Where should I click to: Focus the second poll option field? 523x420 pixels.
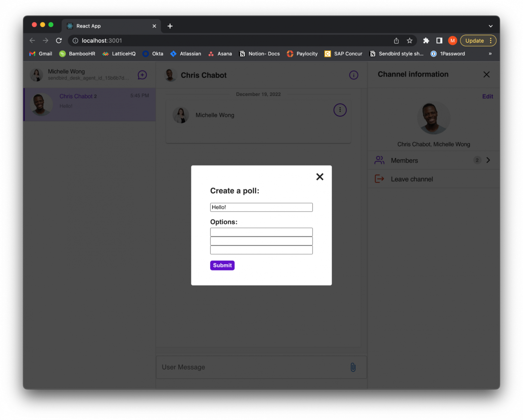261,241
